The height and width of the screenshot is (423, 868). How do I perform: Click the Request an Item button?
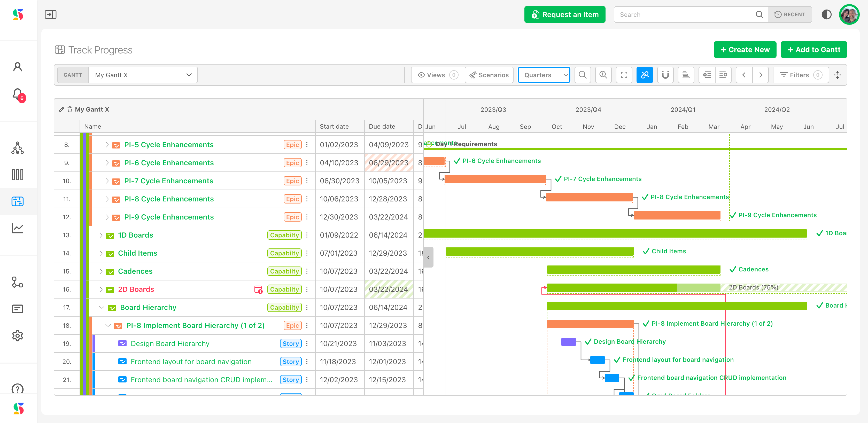(x=564, y=14)
